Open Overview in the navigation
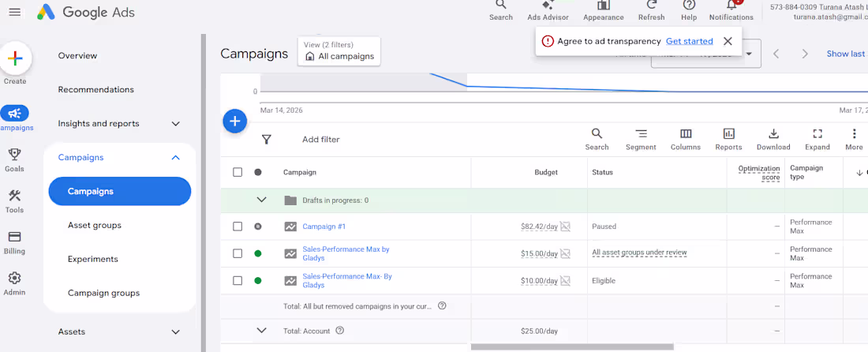The height and width of the screenshot is (352, 868). [77, 55]
